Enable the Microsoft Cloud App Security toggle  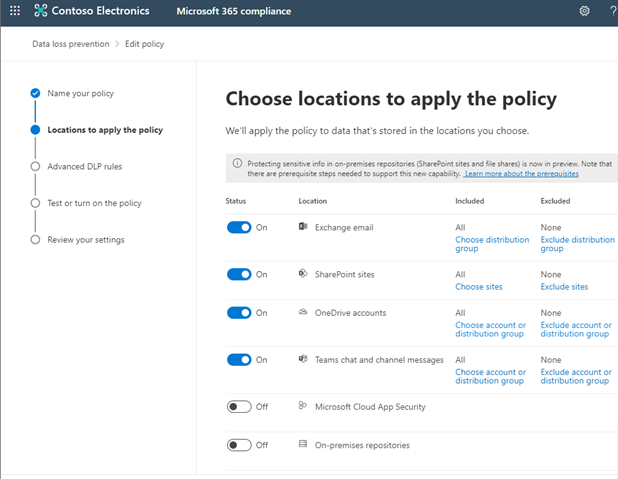pyautogui.click(x=239, y=406)
